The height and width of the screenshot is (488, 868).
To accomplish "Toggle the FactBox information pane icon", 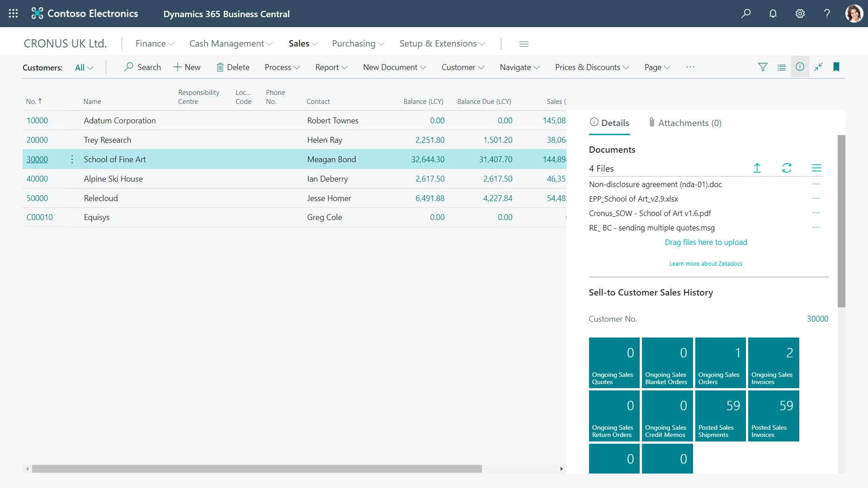I will (800, 67).
